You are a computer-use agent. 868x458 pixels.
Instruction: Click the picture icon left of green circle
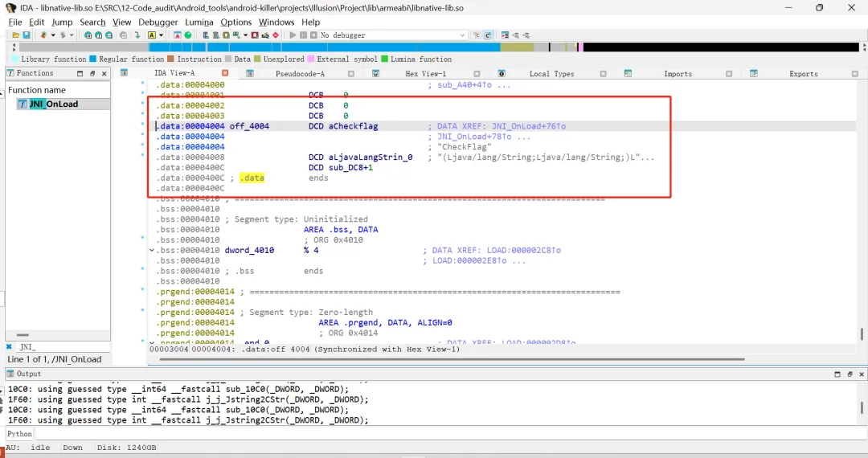click(177, 35)
